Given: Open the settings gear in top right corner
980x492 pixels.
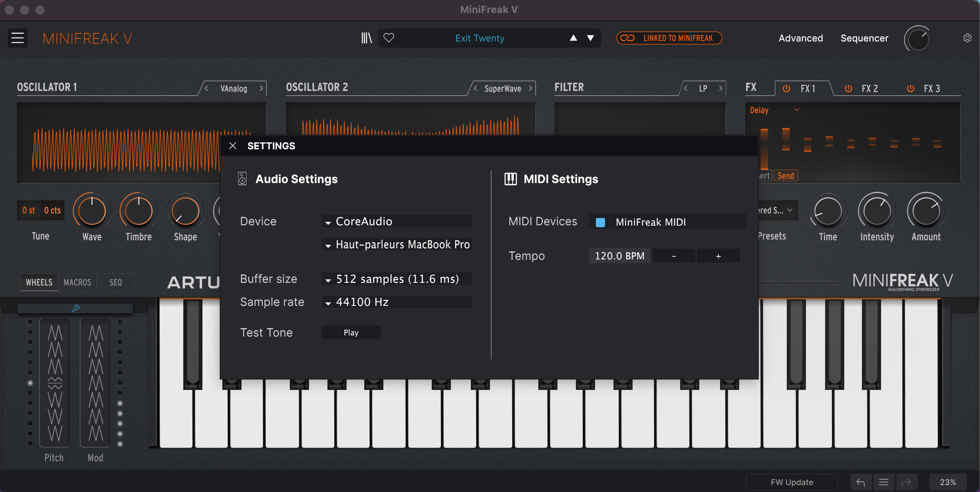Looking at the screenshot, I should point(968,38).
